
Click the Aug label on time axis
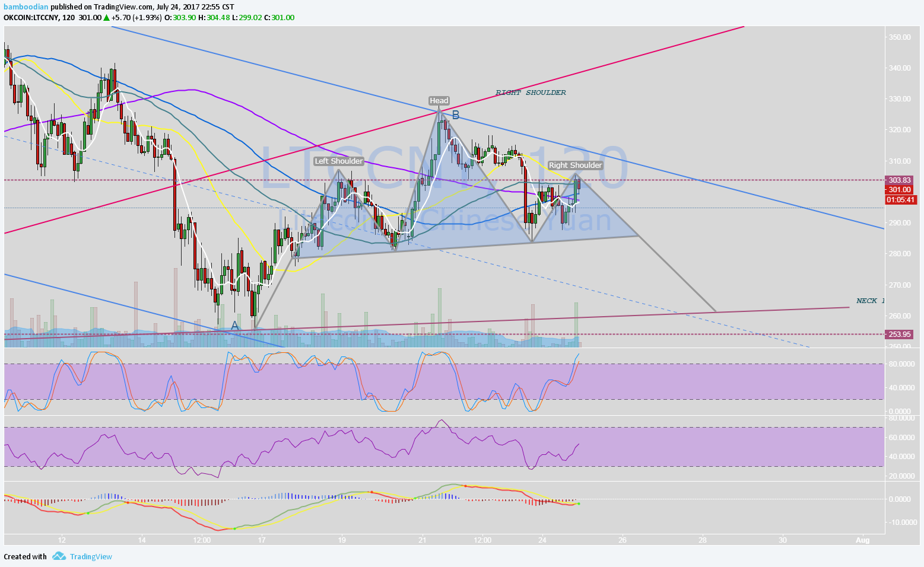click(x=863, y=540)
